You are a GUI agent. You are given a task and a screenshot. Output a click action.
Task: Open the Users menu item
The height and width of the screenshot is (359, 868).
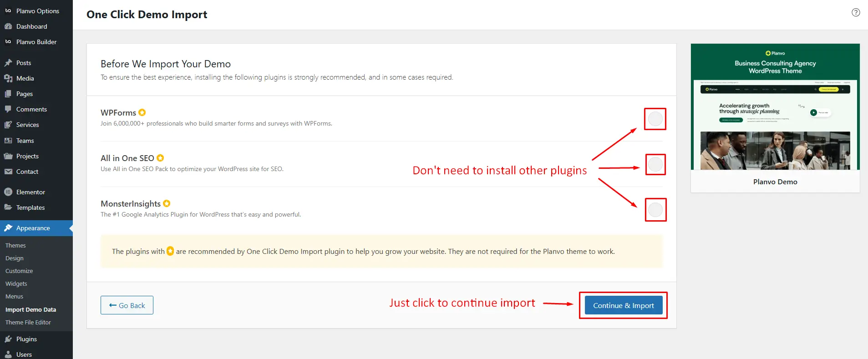pos(36,354)
